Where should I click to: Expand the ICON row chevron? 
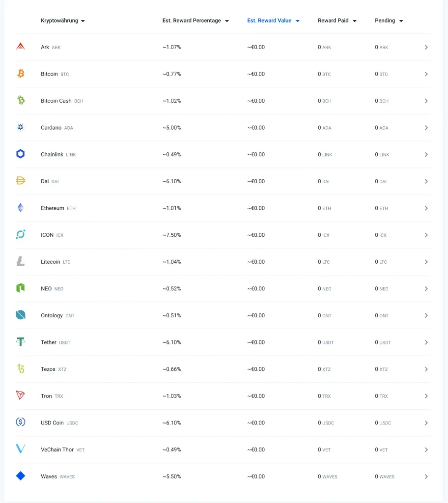[x=426, y=235]
